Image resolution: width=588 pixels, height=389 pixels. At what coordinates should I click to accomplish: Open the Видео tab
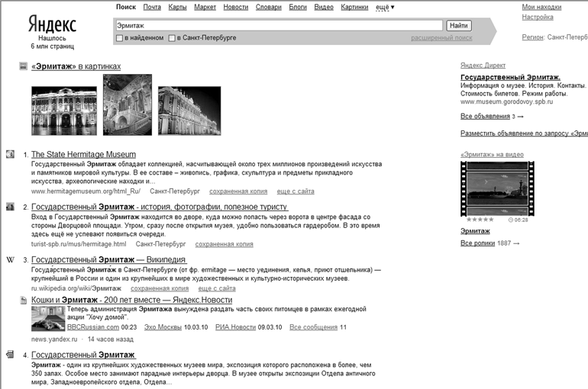point(324,7)
